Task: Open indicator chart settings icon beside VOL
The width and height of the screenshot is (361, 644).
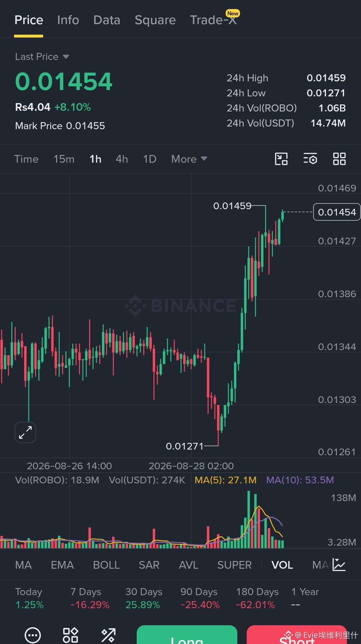Action: (339, 565)
